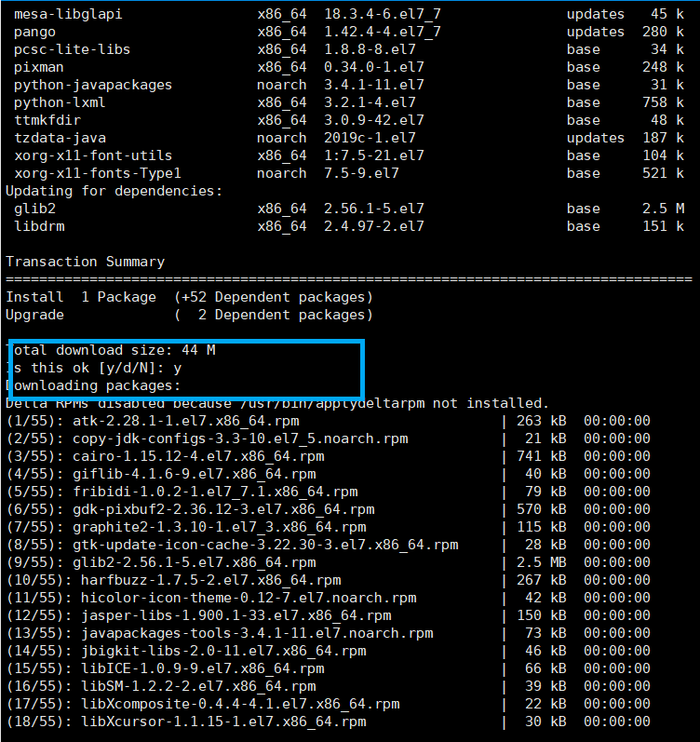This screenshot has height=742, width=700.
Task: Click libXcomposite-0.4.4-4.1.el7.x86_64.rpm file name
Action: coord(240,704)
